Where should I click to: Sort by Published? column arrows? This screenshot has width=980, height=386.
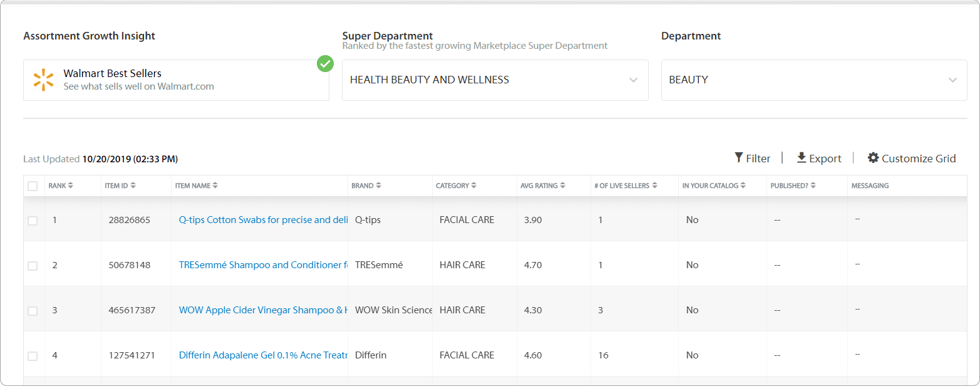click(814, 185)
